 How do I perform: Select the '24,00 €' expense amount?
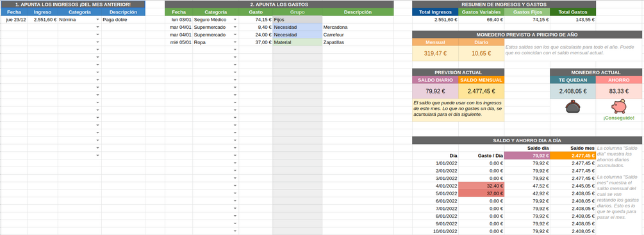(256, 35)
